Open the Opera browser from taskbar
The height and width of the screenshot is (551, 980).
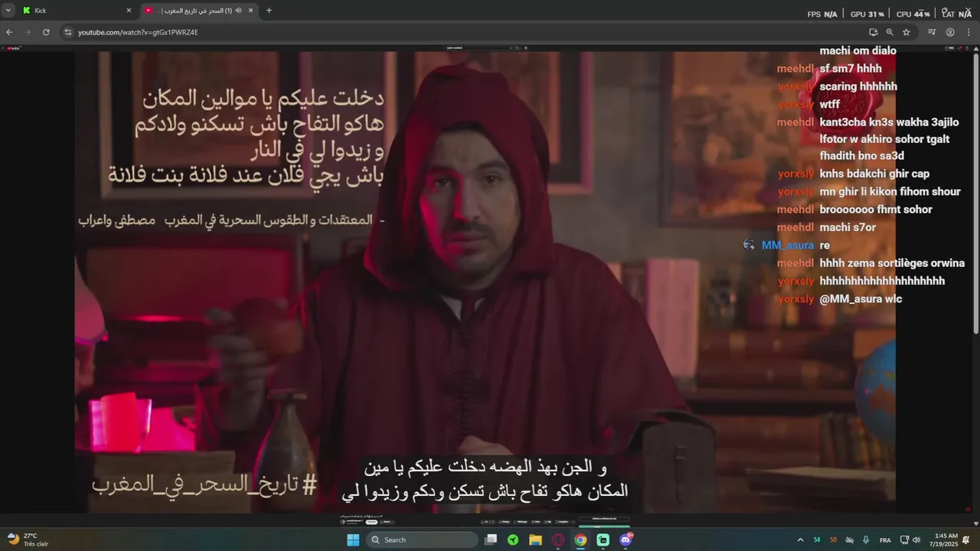point(558,540)
